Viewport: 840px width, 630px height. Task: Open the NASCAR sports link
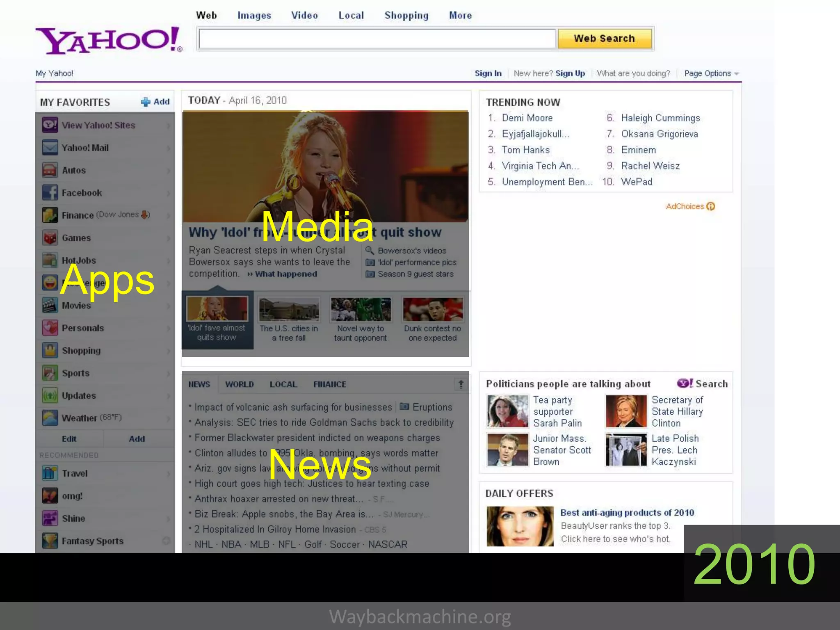[388, 545]
